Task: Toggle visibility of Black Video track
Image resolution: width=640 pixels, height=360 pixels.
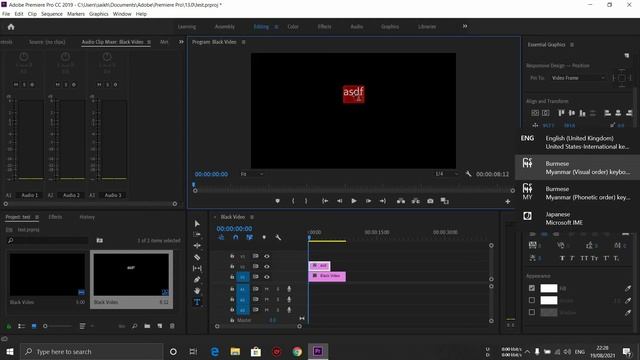Action: point(267,277)
